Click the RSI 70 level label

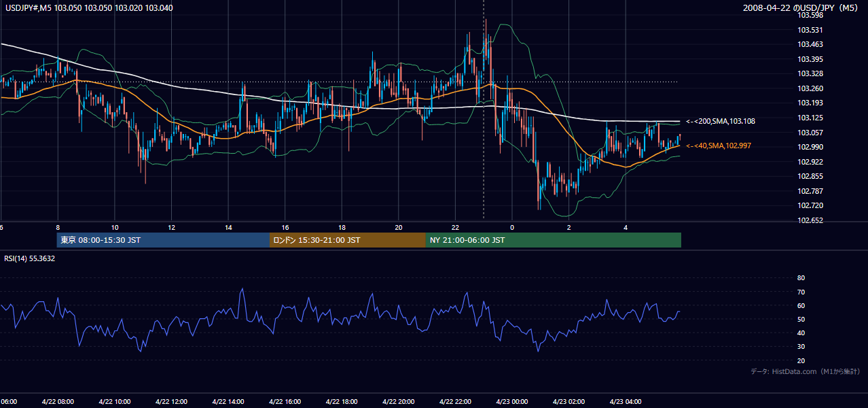point(801,292)
